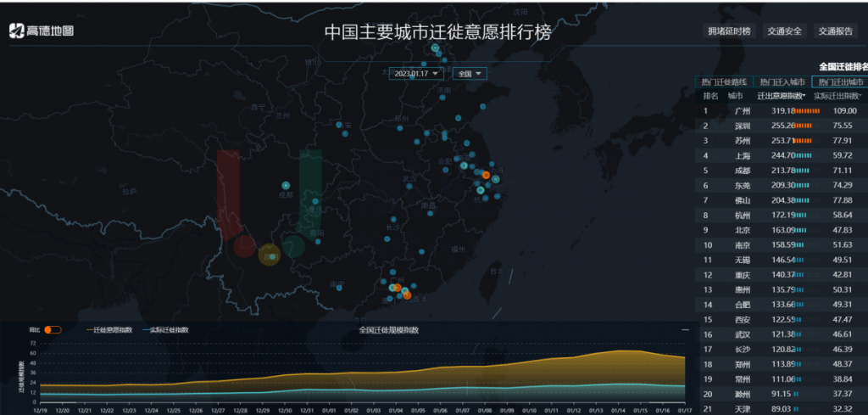Image resolution: width=868 pixels, height=415 pixels.
Task: Open the 2023.01.17 date dropdown
Action: click(416, 74)
